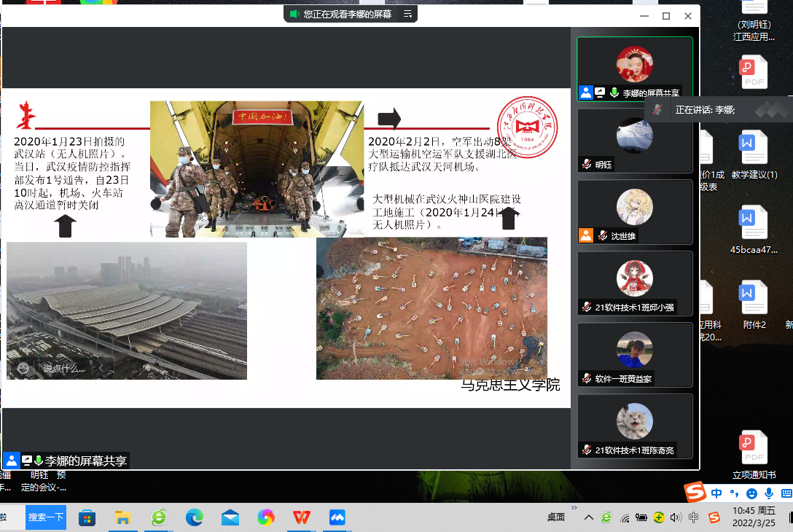Click the 桌面 toolbar label on the taskbar

(x=556, y=517)
